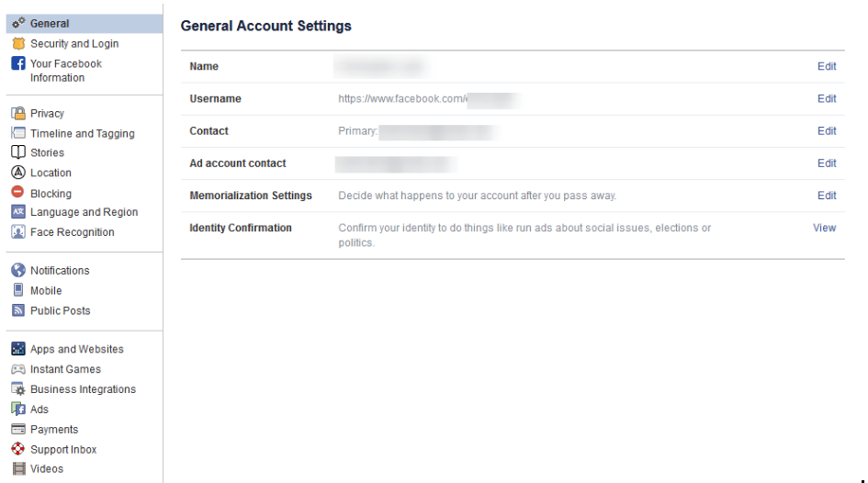Click the Security and Login shield icon
Image resolution: width=868 pixels, height=483 pixels.
(18, 43)
